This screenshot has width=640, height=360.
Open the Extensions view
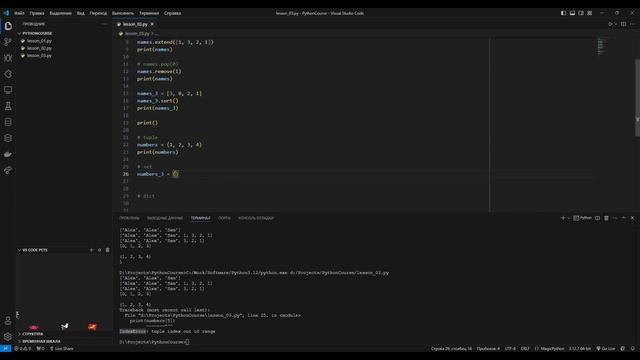pos(8,74)
